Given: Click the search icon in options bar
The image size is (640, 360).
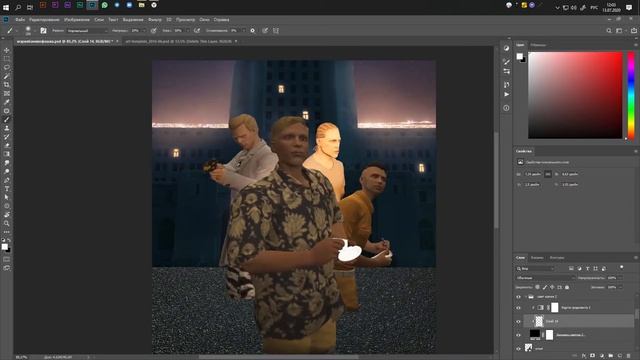Looking at the screenshot, I should point(609,31).
